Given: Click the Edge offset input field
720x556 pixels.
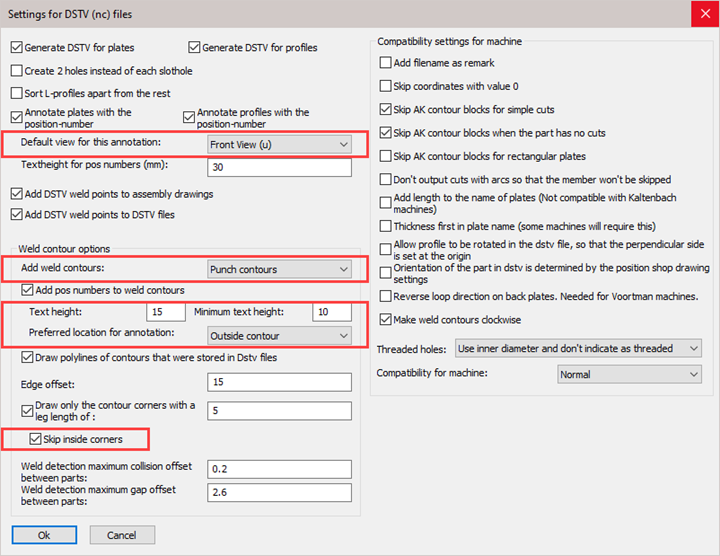Looking at the screenshot, I should click(279, 382).
